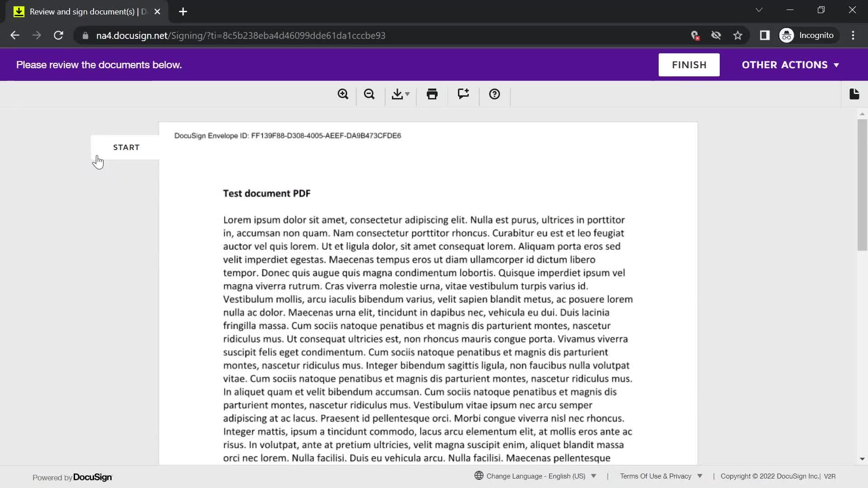Click the print document icon
This screenshot has height=488, width=868.
[432, 94]
